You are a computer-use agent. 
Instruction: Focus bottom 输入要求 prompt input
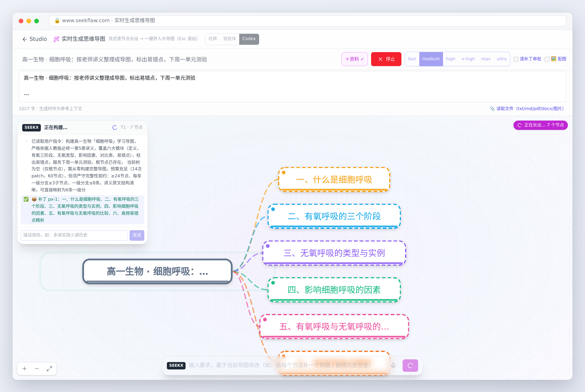pyautogui.click(x=287, y=366)
